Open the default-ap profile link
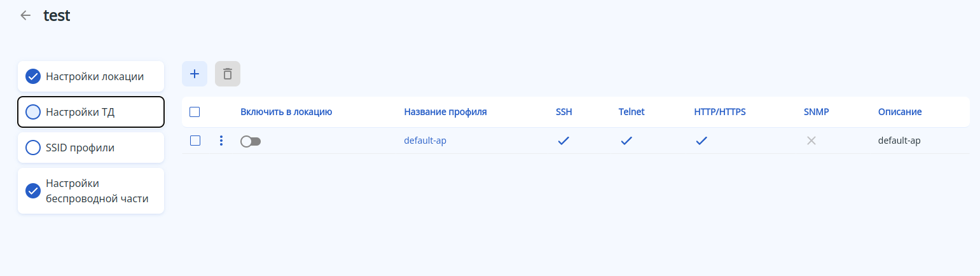Screen dimensions: 980x276 point(425,141)
